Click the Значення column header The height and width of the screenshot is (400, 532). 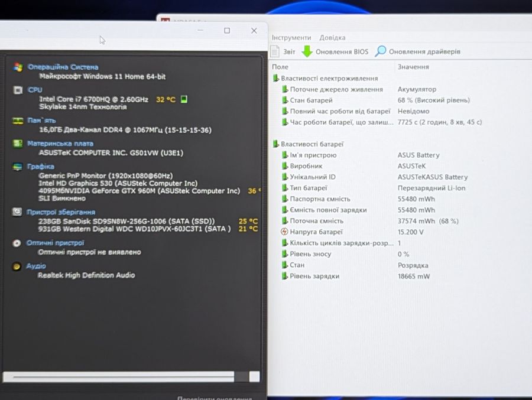[x=413, y=67]
